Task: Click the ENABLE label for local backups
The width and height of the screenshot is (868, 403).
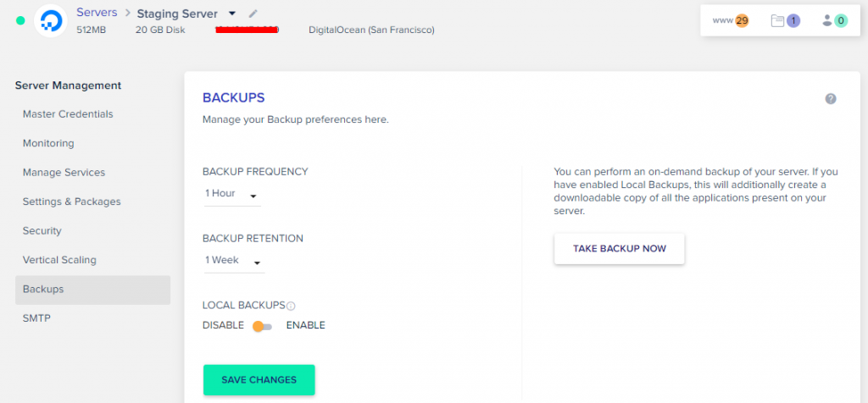Action: [305, 325]
